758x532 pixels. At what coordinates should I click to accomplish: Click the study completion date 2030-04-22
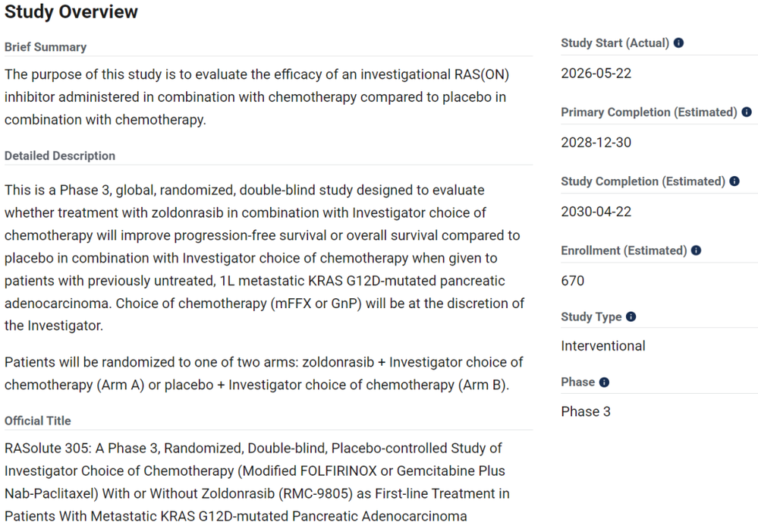pyautogui.click(x=596, y=212)
